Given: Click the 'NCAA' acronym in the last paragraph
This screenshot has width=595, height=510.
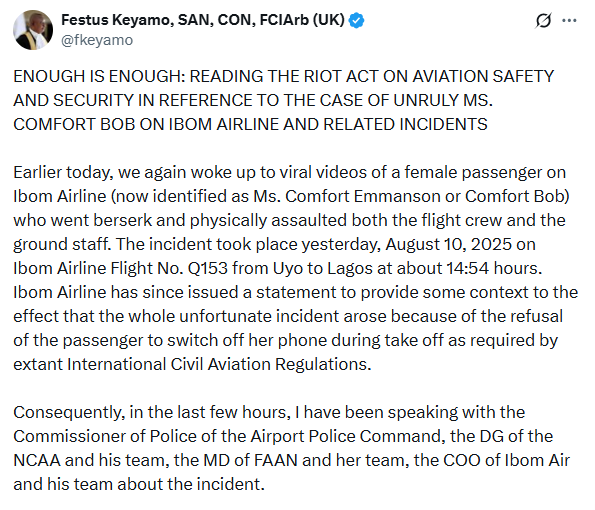Looking at the screenshot, I should coord(37,460).
